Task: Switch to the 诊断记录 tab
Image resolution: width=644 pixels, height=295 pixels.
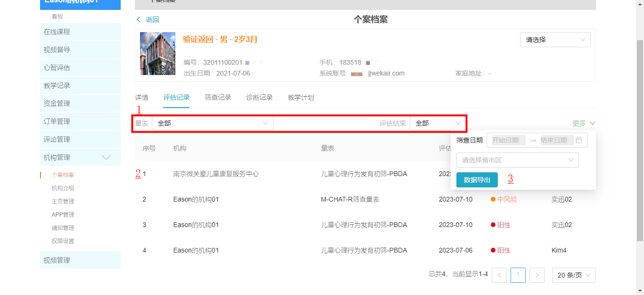Action: [259, 98]
